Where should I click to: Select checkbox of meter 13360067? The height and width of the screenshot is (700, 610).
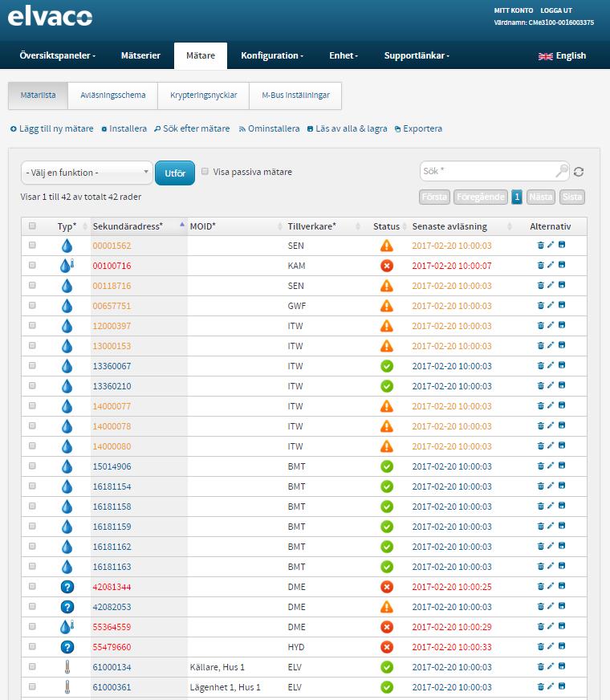[32, 365]
